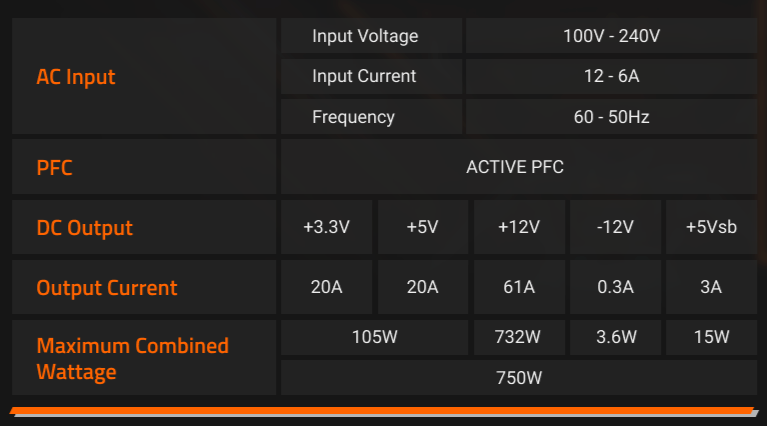Select the +3.3V output cell
Image resolution: width=767 pixels, height=426 pixels.
(327, 228)
